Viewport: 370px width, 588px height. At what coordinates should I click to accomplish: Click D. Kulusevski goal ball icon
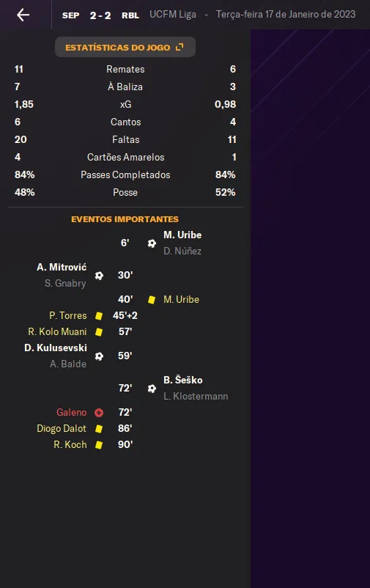point(99,356)
